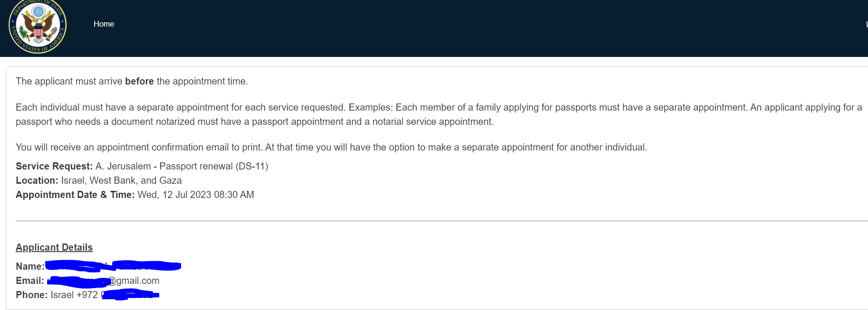Viewport: 868px width, 310px height.
Task: Click the Location label
Action: click(x=37, y=180)
